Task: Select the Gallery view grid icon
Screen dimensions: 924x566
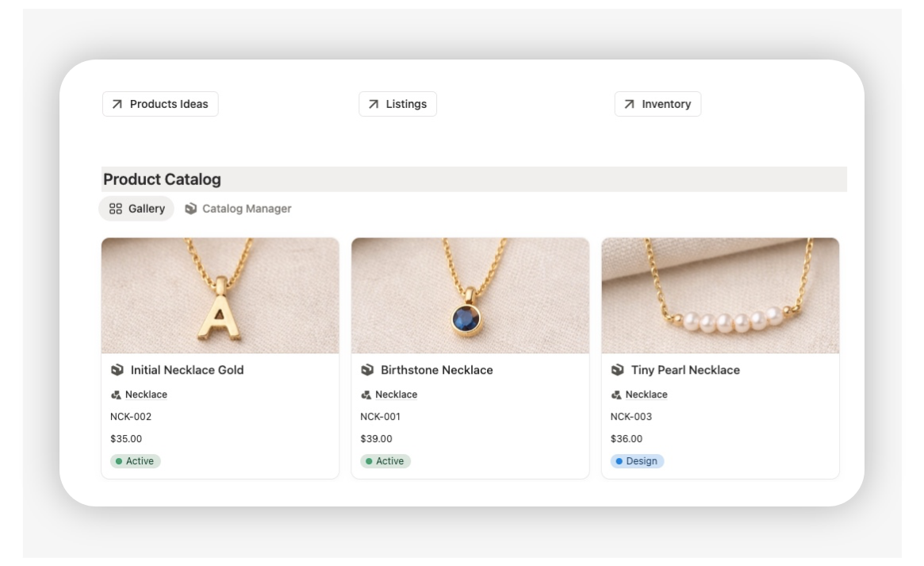Action: (x=114, y=208)
